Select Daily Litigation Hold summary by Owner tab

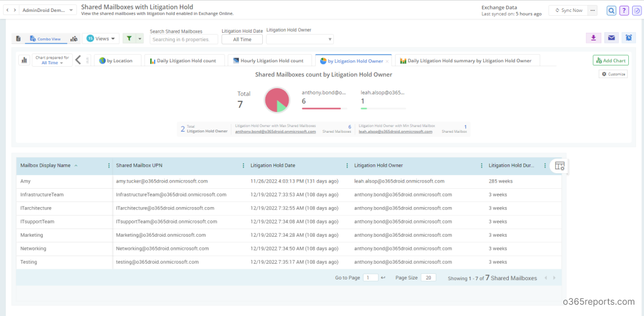(467, 60)
